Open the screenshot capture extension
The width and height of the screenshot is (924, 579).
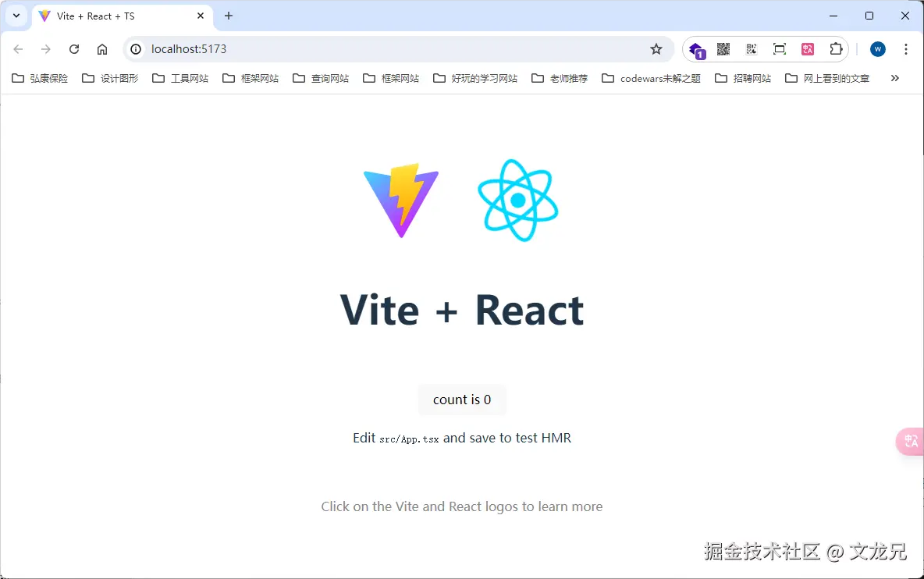click(779, 49)
